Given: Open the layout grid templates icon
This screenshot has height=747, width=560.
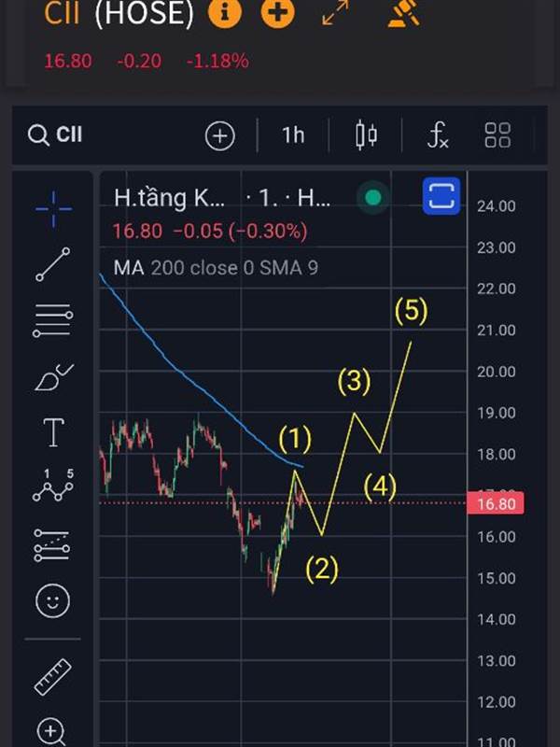Looking at the screenshot, I should [x=497, y=134].
